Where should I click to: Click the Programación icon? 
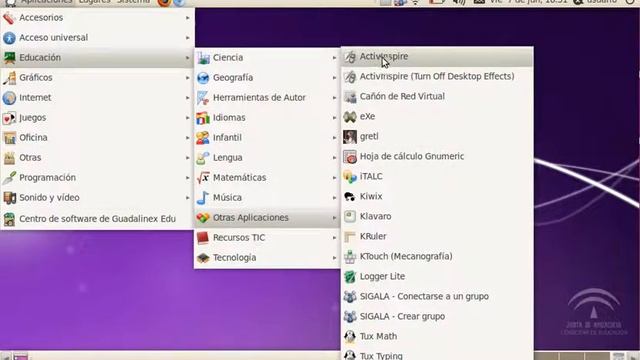point(9,178)
